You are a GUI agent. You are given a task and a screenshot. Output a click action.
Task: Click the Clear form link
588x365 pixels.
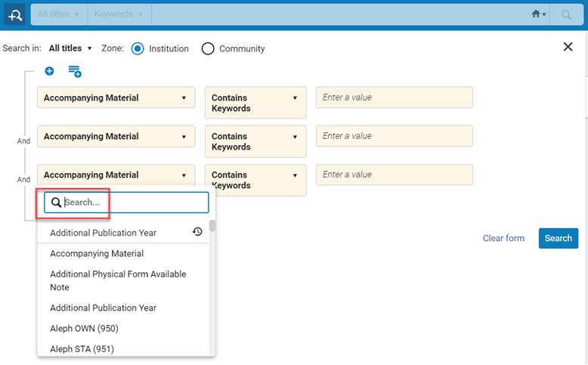pyautogui.click(x=503, y=238)
